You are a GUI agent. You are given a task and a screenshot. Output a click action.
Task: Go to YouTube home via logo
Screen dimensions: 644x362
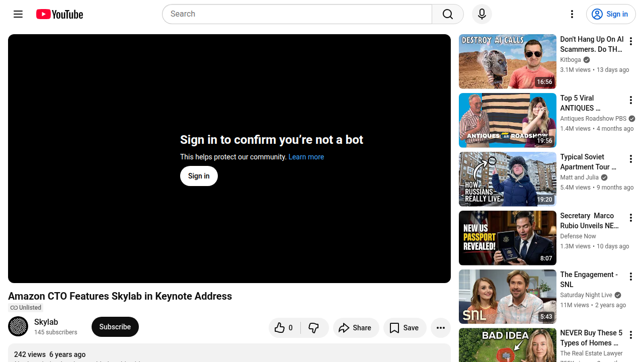[x=59, y=14]
